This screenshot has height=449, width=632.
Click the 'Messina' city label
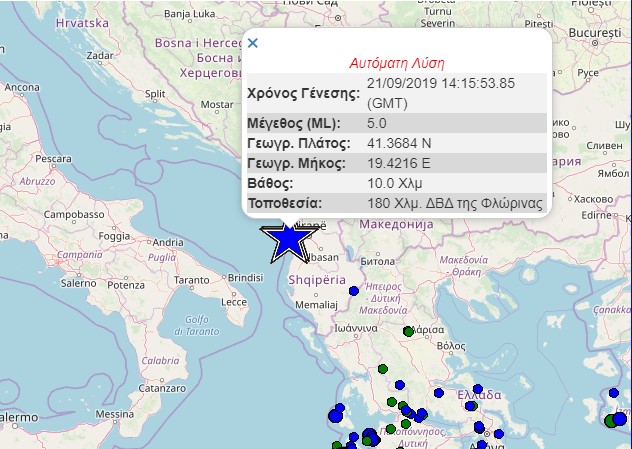pyautogui.click(x=114, y=414)
